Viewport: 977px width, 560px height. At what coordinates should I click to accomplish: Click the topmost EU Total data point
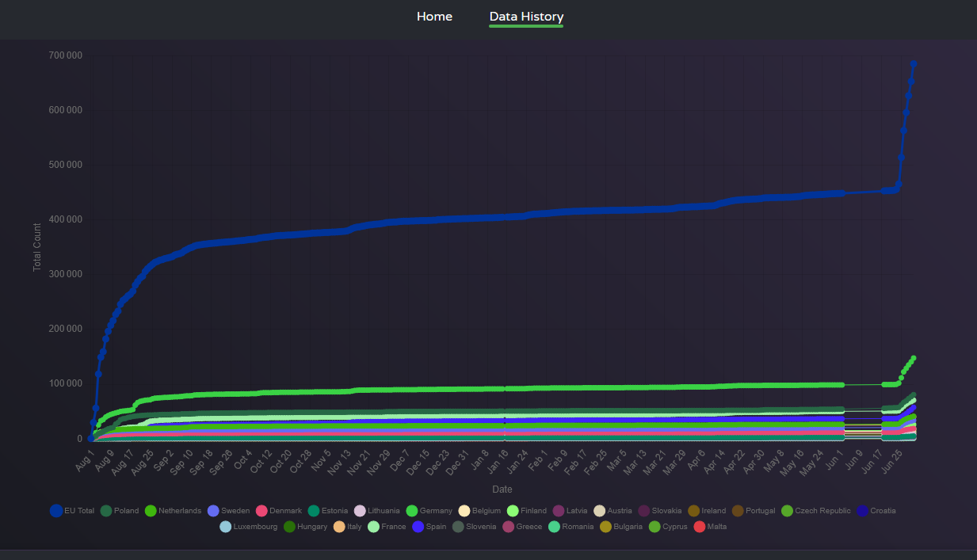click(914, 63)
